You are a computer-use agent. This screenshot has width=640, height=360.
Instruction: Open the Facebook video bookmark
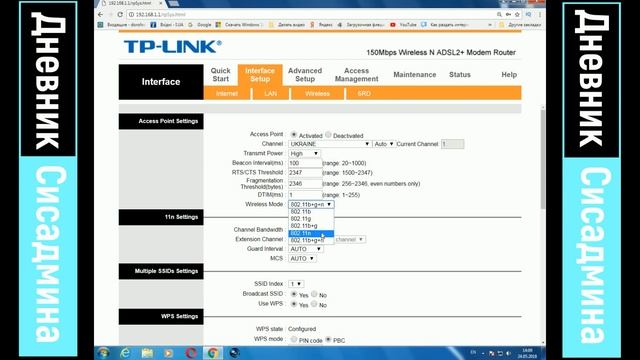167,25
